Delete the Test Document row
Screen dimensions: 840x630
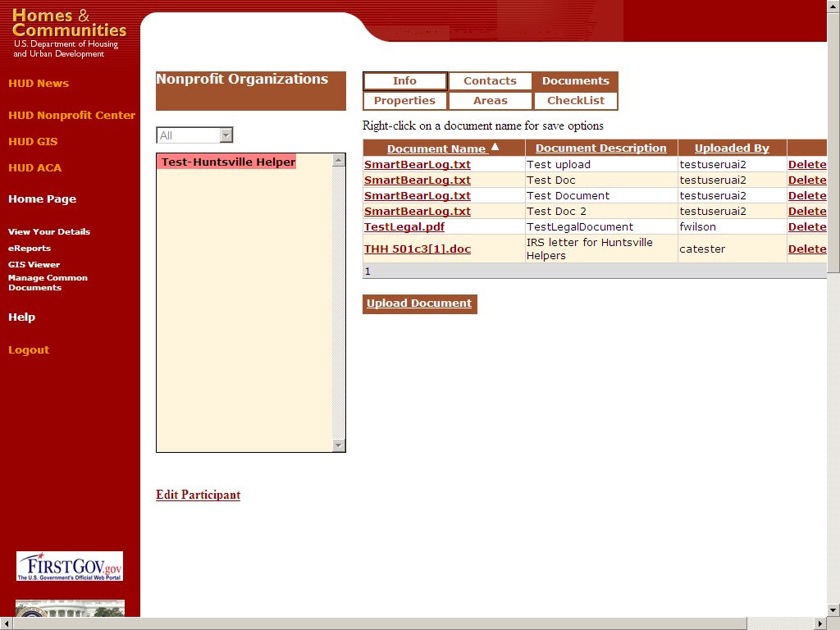(807, 195)
